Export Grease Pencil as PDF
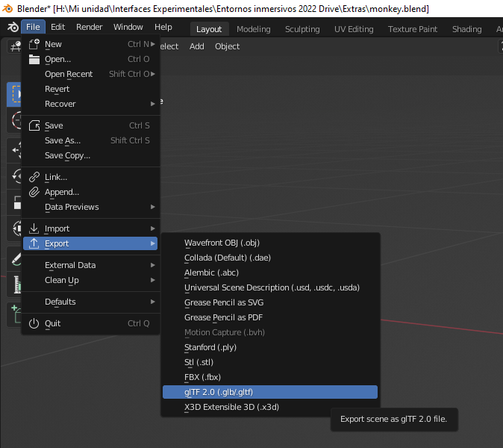 click(x=270, y=317)
